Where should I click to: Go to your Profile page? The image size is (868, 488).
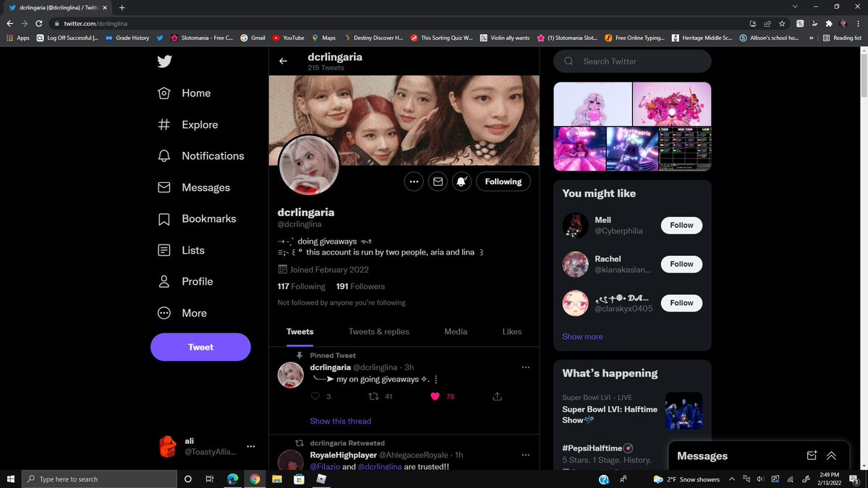tap(185, 281)
